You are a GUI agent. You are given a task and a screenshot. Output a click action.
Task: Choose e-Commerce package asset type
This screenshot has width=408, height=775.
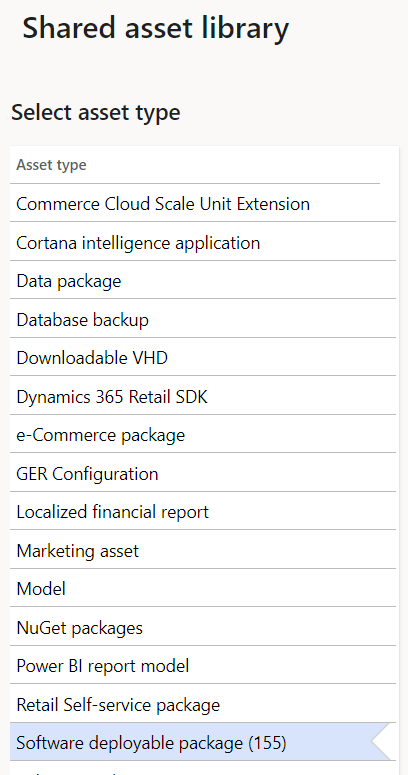pyautogui.click(x=203, y=435)
